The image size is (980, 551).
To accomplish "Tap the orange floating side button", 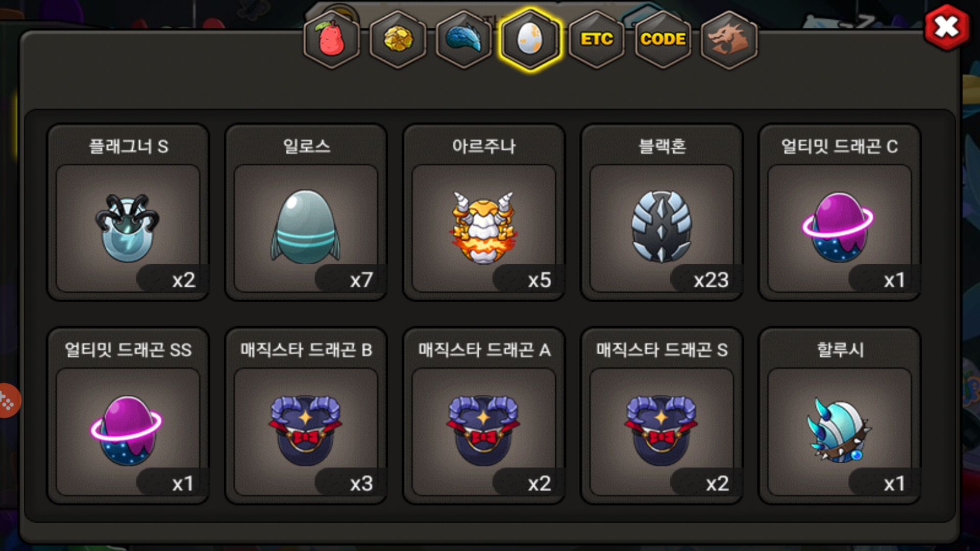I will (x=8, y=400).
